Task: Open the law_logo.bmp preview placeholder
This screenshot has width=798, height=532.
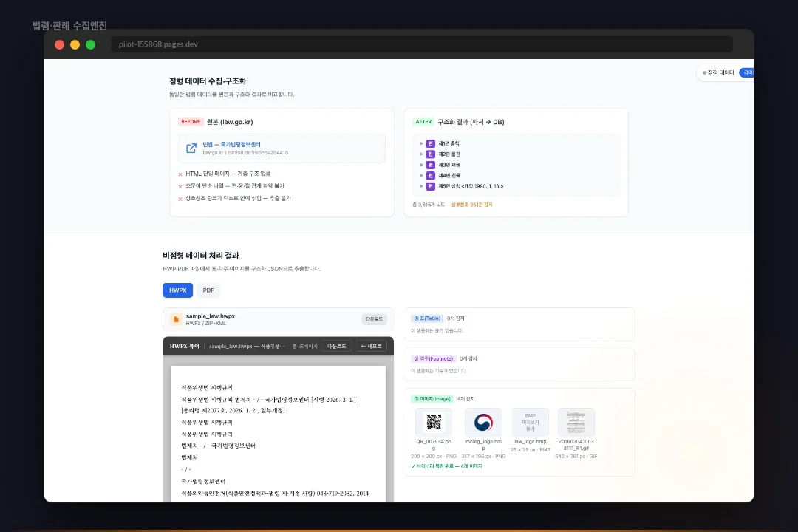Action: [531, 422]
